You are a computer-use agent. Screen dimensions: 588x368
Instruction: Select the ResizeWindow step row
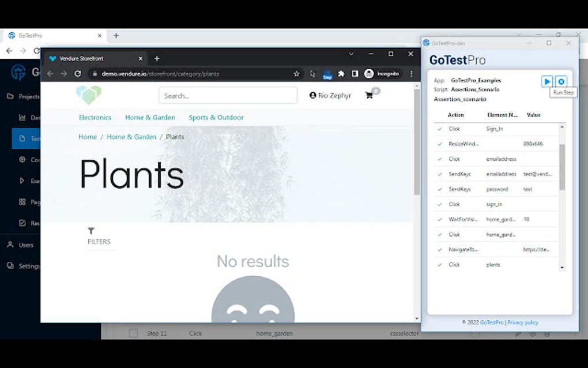click(x=496, y=144)
